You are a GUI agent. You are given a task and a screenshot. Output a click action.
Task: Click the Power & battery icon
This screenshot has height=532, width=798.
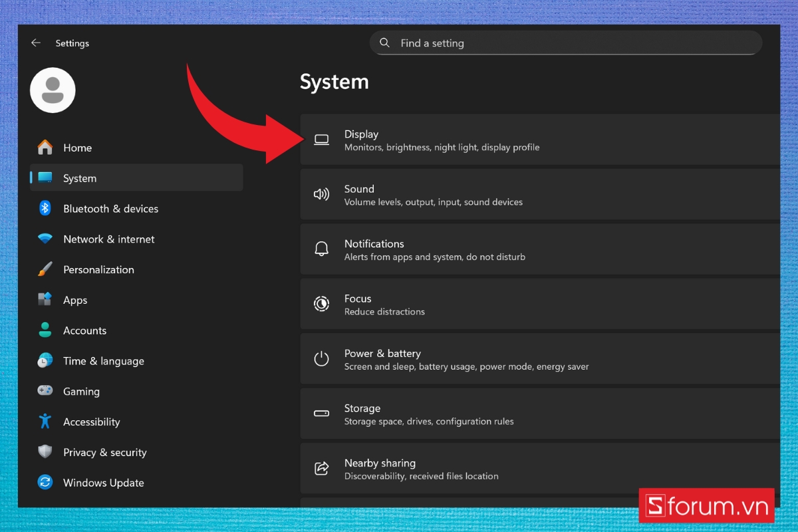321,359
